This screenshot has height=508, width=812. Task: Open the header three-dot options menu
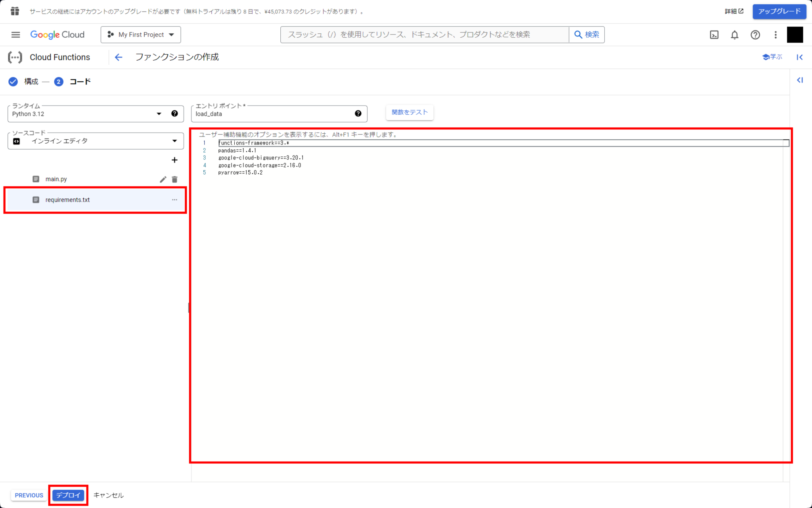point(776,35)
